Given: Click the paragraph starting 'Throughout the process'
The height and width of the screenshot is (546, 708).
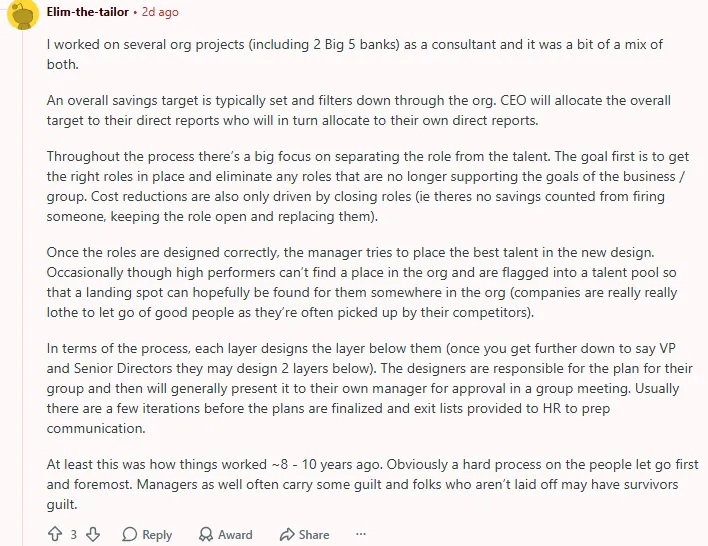Looking at the screenshot, I should tap(368, 186).
